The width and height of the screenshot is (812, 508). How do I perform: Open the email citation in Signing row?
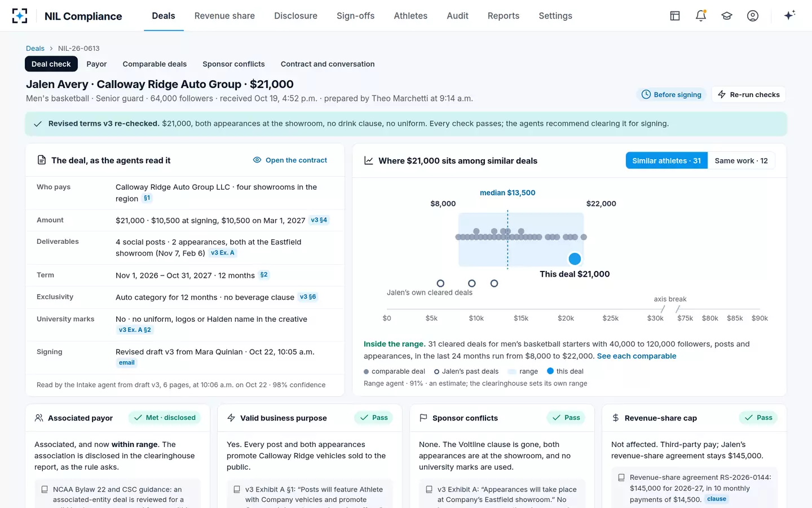point(127,363)
